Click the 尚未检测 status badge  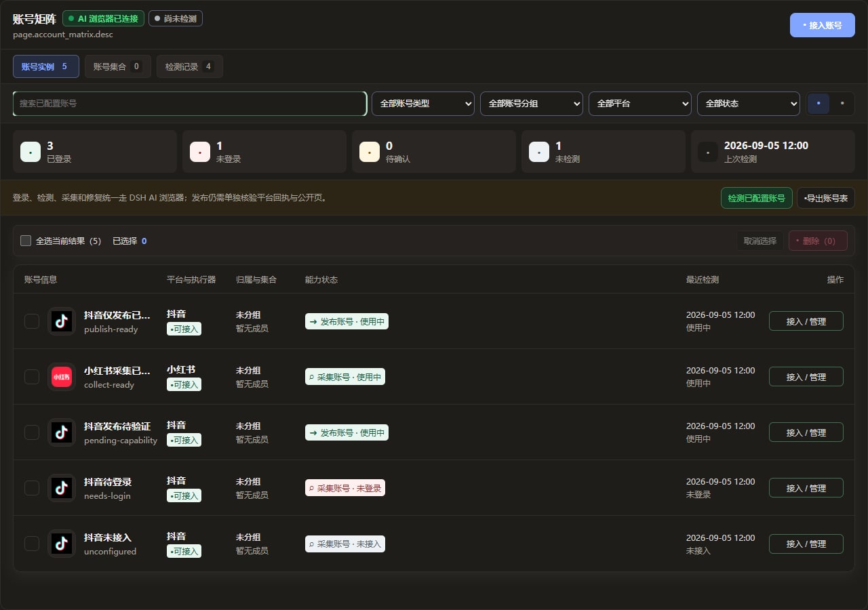point(176,18)
